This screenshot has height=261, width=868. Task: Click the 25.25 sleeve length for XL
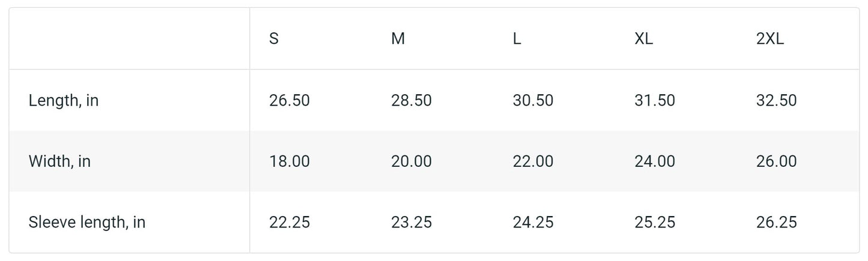(655, 223)
